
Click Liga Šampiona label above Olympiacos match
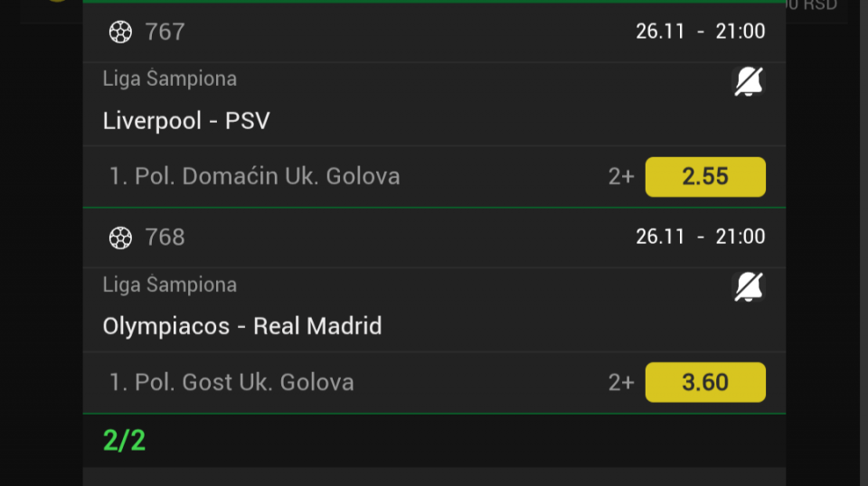click(x=170, y=285)
